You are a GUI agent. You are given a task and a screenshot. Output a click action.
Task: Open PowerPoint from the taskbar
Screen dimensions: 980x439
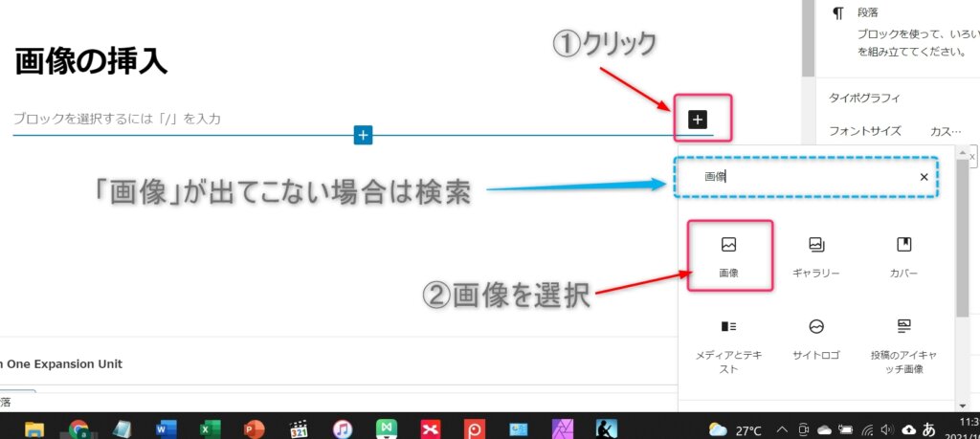pos(255,429)
